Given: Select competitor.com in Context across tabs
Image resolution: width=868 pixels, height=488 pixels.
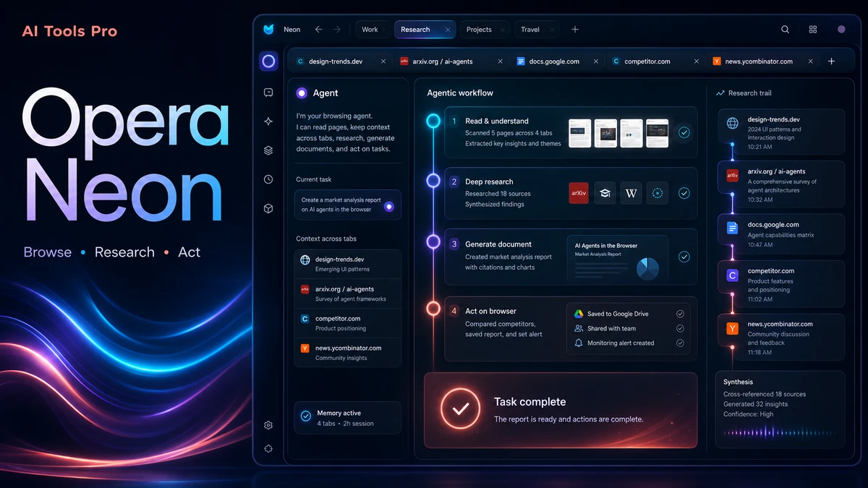Looking at the screenshot, I should point(348,323).
